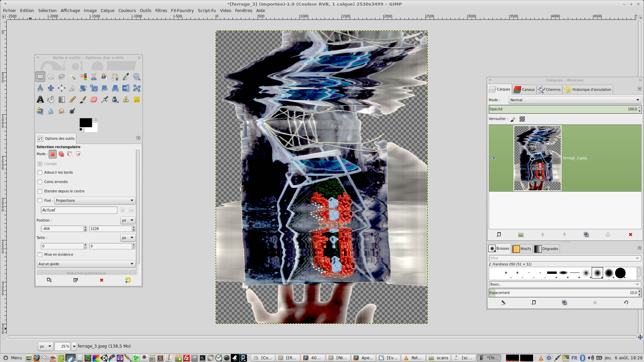Open the Proportions dropdown
The height and width of the screenshot is (362, 644).
click(95, 200)
